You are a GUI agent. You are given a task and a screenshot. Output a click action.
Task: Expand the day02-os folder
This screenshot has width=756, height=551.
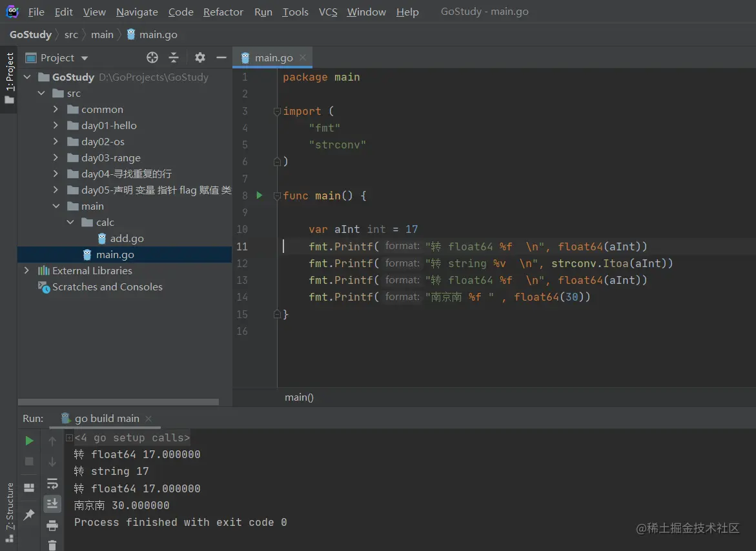point(56,141)
